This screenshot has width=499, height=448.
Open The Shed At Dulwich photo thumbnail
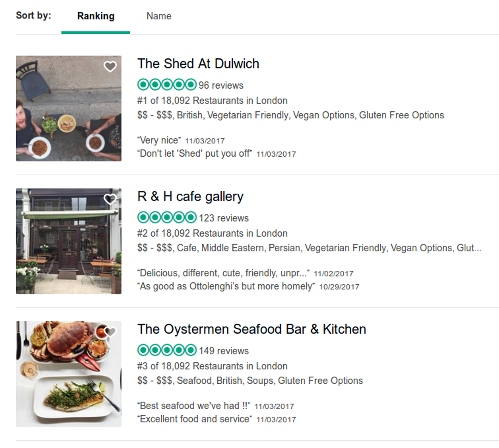(x=68, y=109)
